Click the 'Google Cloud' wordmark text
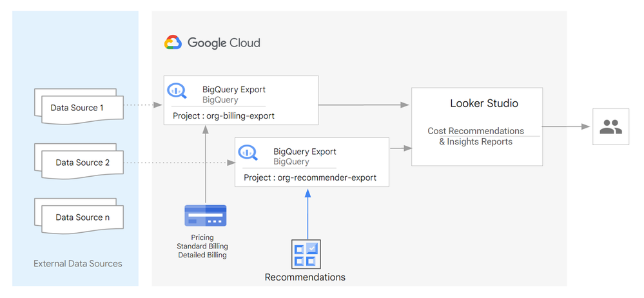The width and height of the screenshot is (644, 298). (224, 43)
